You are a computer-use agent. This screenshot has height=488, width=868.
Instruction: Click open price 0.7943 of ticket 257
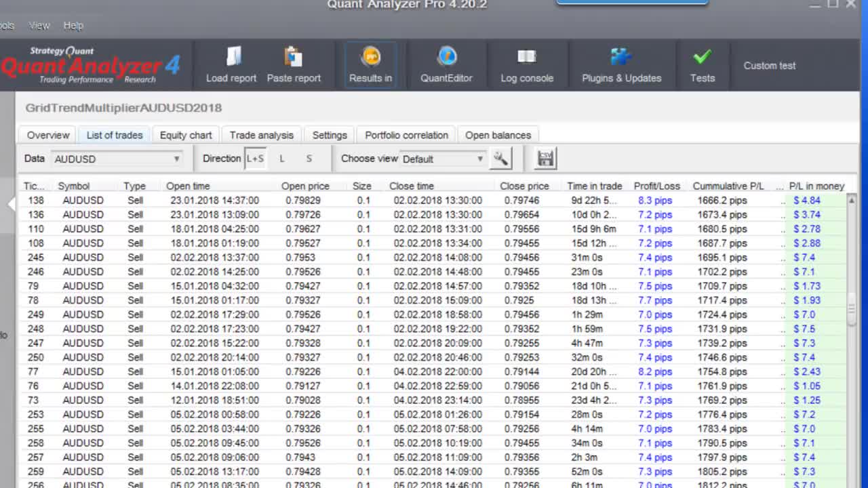click(x=300, y=457)
